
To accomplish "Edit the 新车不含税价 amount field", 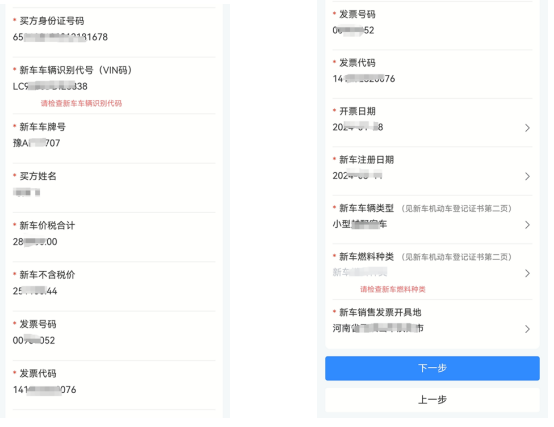I will tap(35, 291).
